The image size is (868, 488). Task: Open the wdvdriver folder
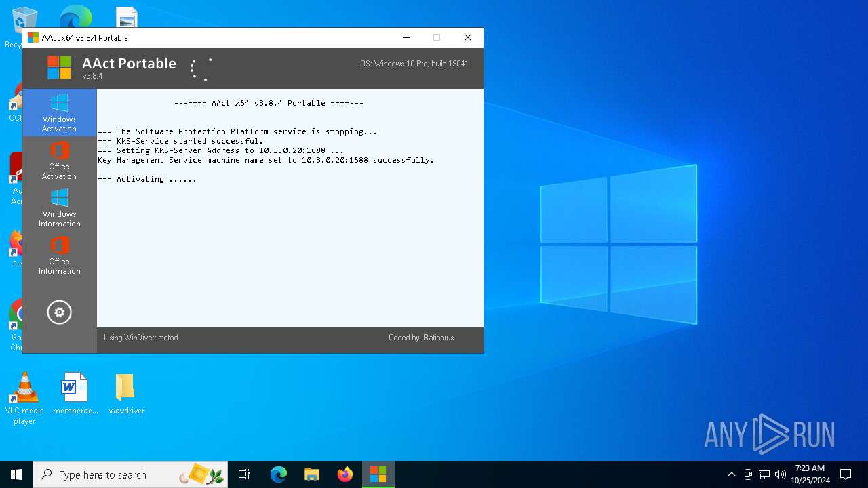click(126, 394)
